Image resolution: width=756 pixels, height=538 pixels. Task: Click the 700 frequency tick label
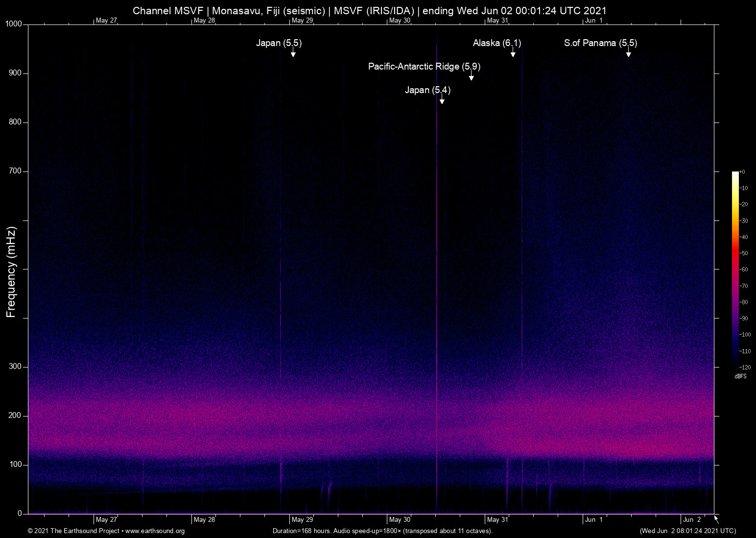(16, 171)
